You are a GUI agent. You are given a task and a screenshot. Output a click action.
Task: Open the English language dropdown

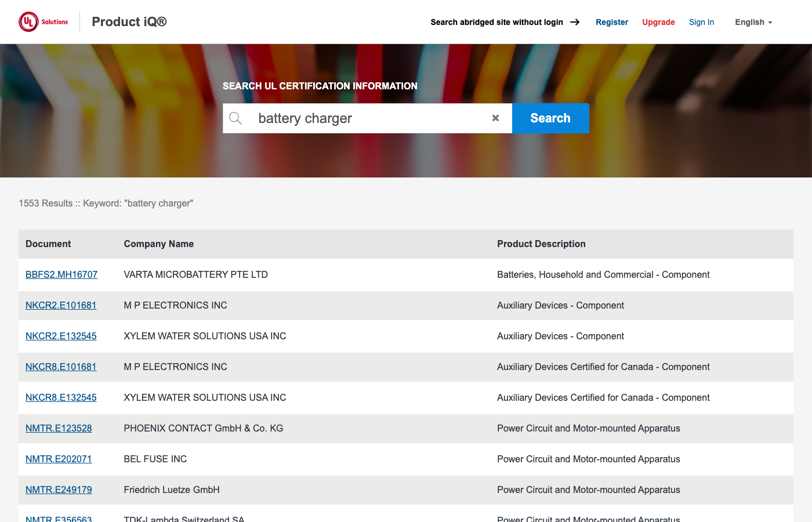coord(753,22)
